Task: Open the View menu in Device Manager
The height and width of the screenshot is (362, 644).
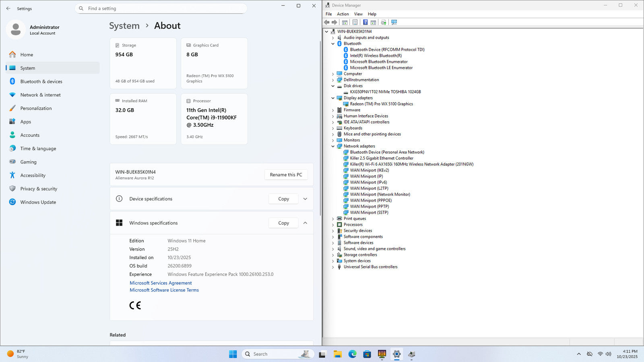Action: tap(358, 14)
